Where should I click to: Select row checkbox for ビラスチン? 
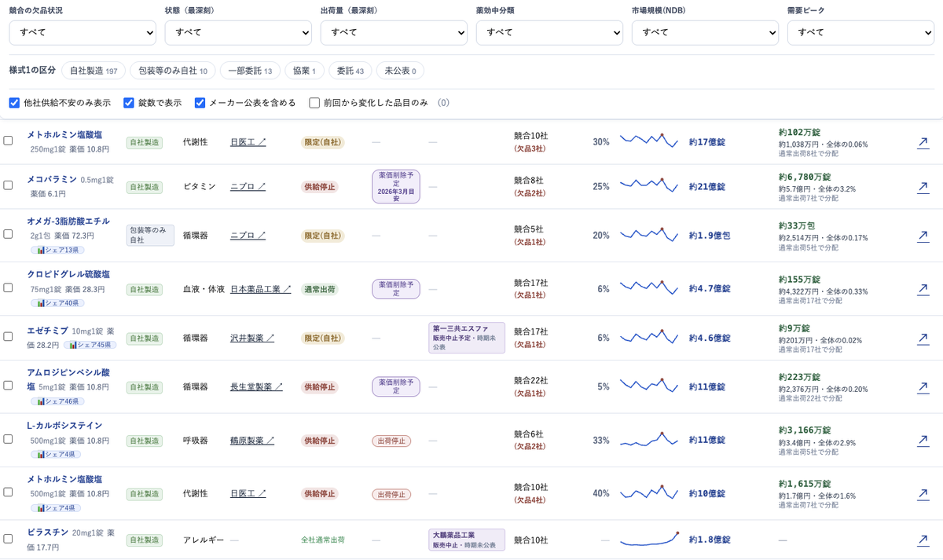8,539
